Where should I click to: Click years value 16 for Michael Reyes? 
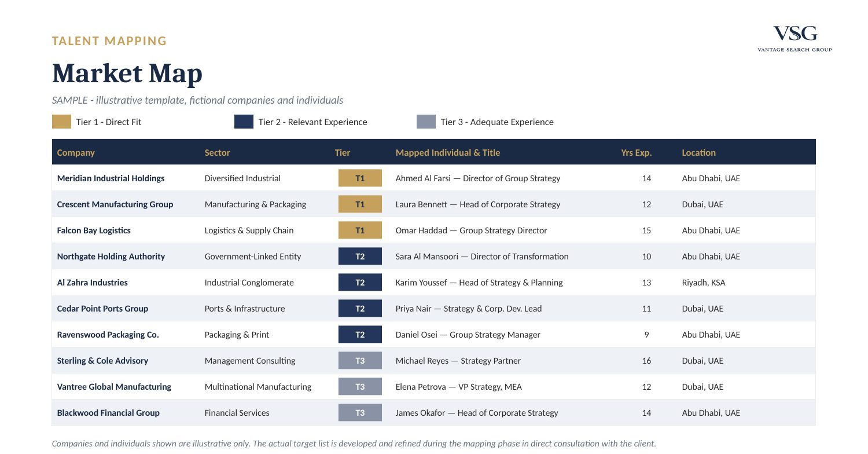646,361
